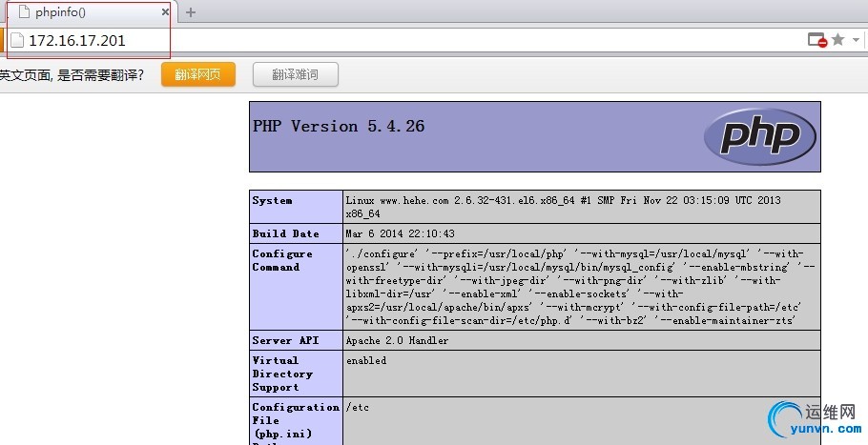868x445 pixels.
Task: Click the translation prompt text 是否需要翻译
Action: tap(101, 74)
